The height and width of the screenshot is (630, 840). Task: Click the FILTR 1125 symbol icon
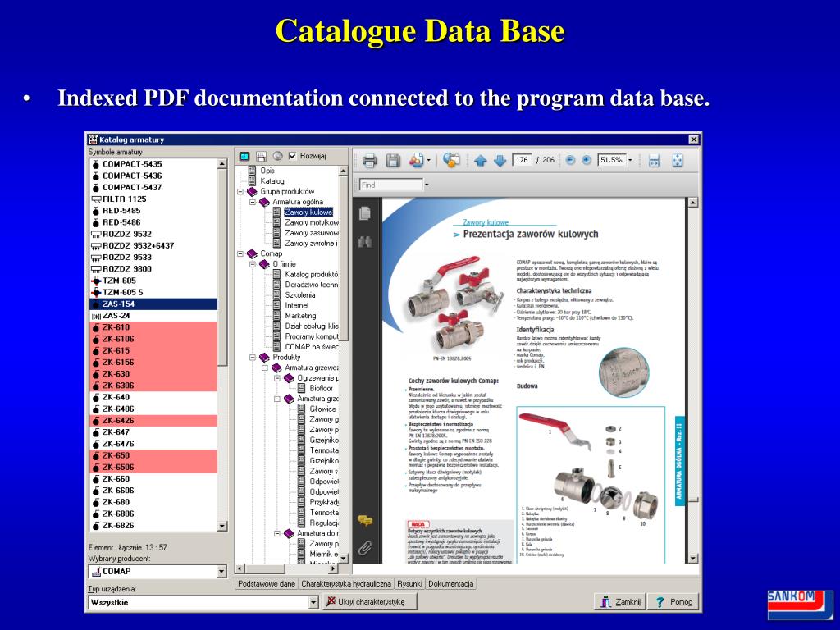click(x=96, y=199)
